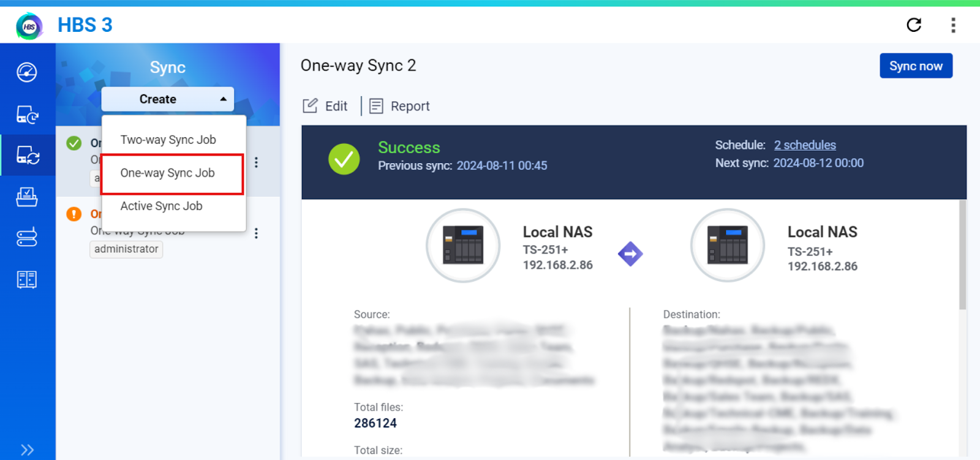Open options for the administrator warning job

pos(256,233)
